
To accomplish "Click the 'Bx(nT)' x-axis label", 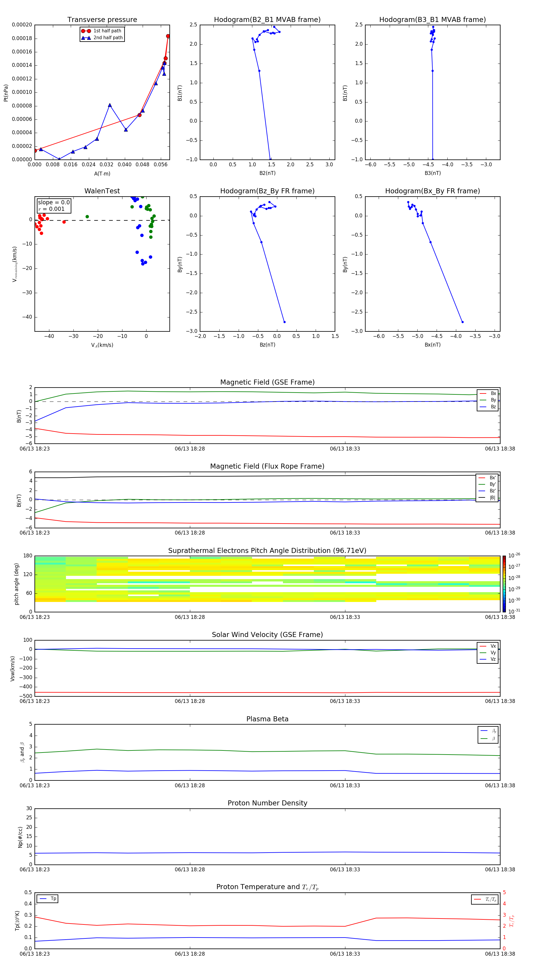I will pyautogui.click(x=432, y=345).
